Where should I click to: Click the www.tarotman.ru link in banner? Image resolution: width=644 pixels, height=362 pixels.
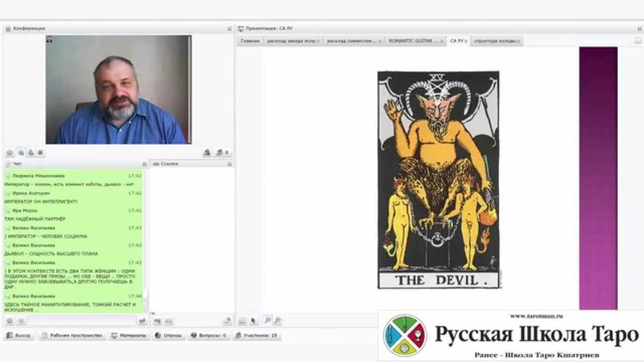point(536,316)
